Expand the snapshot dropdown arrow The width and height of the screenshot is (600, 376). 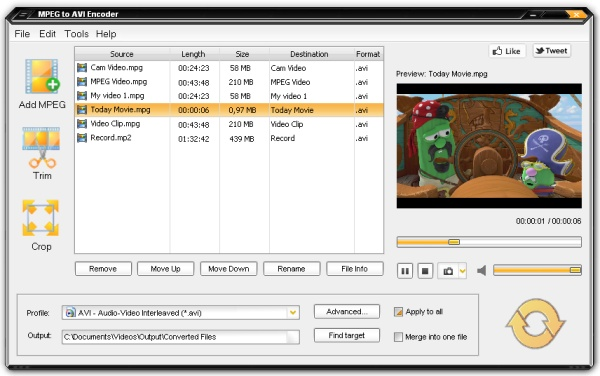click(463, 271)
